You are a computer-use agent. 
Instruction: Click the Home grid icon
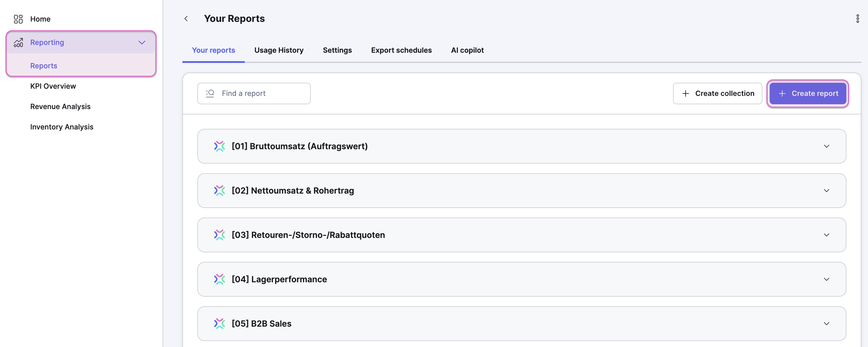(x=18, y=19)
